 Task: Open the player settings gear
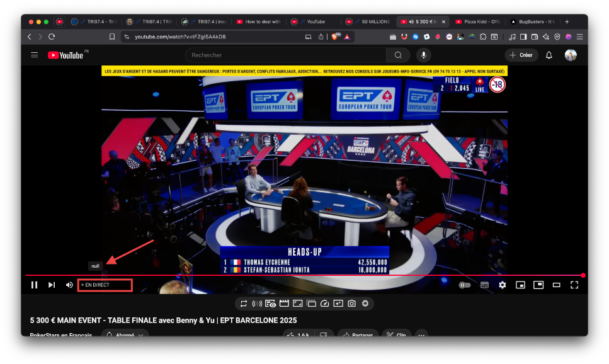(502, 285)
